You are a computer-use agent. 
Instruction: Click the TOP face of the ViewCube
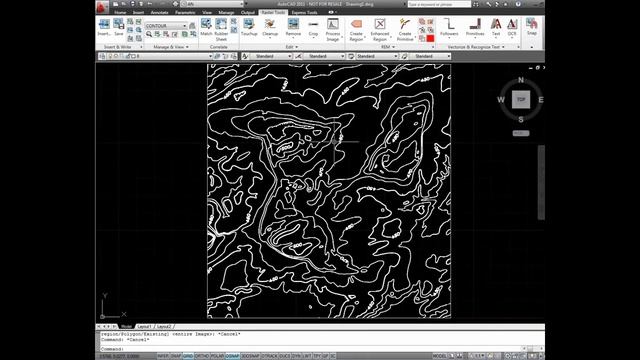[x=521, y=100]
